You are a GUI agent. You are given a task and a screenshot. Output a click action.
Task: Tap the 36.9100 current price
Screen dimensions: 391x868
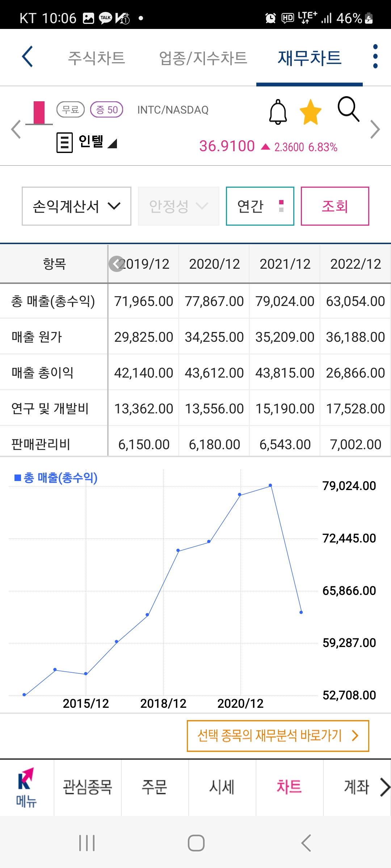pos(227,146)
